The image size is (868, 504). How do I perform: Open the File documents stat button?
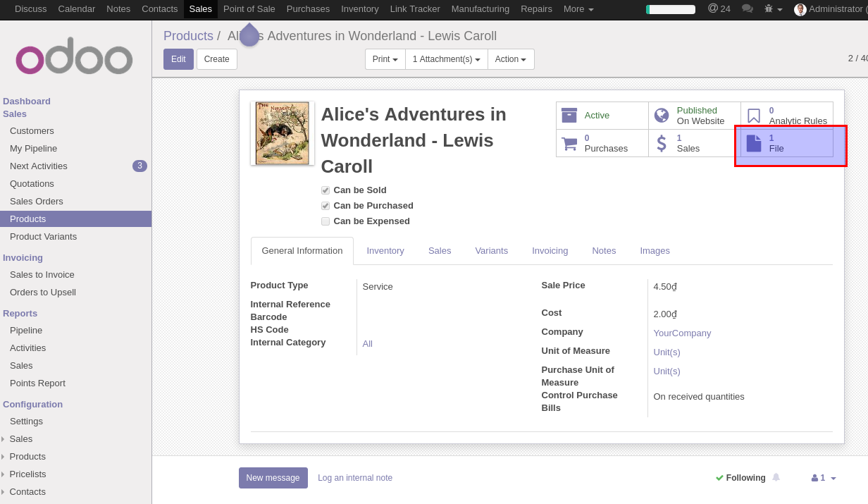click(787, 143)
